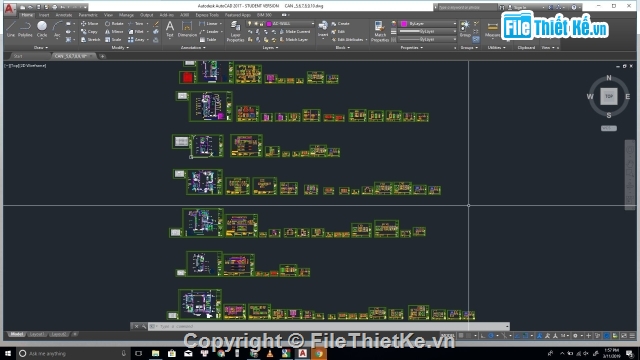Click the block Edit button
The width and height of the screenshot is (640, 360).
click(x=338, y=31)
